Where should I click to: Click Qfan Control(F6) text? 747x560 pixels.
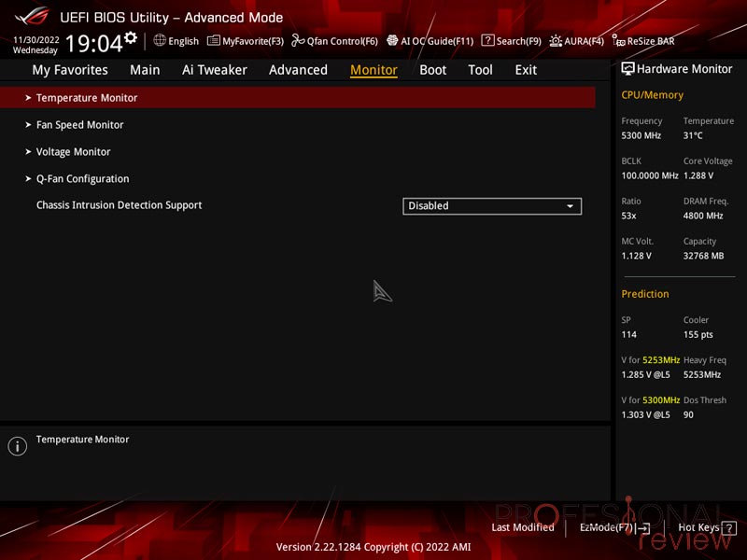pyautogui.click(x=343, y=41)
